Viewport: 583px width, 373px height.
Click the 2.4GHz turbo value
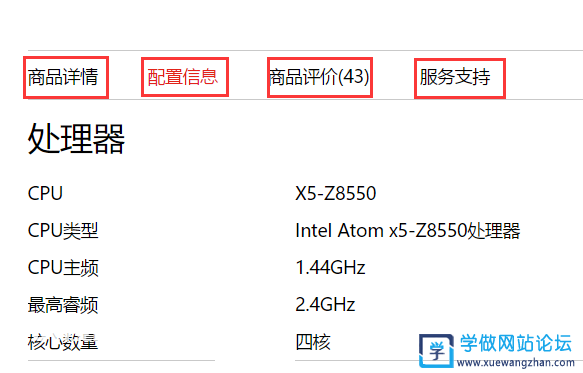[325, 305]
